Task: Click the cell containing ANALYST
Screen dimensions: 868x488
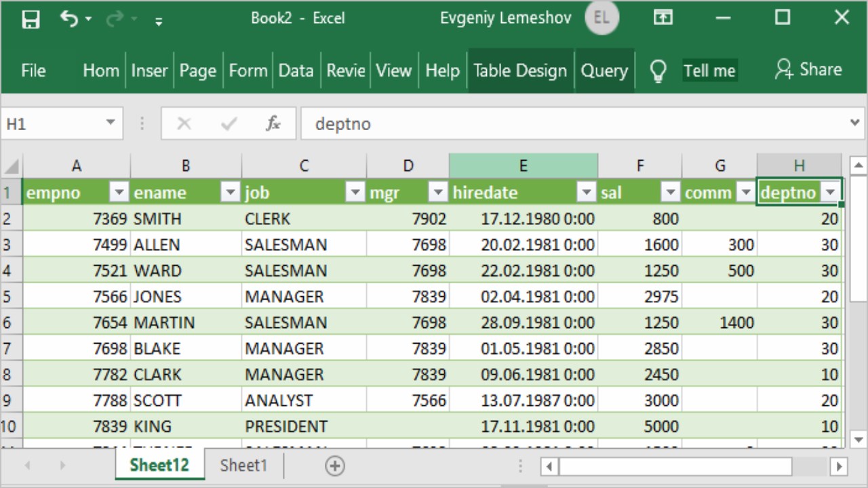Action: click(x=304, y=401)
